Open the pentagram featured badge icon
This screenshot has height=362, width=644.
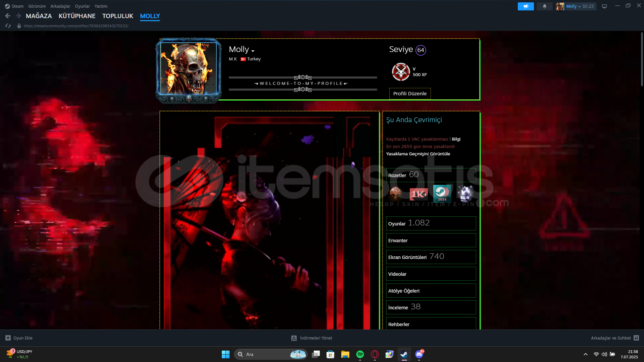[x=401, y=71]
